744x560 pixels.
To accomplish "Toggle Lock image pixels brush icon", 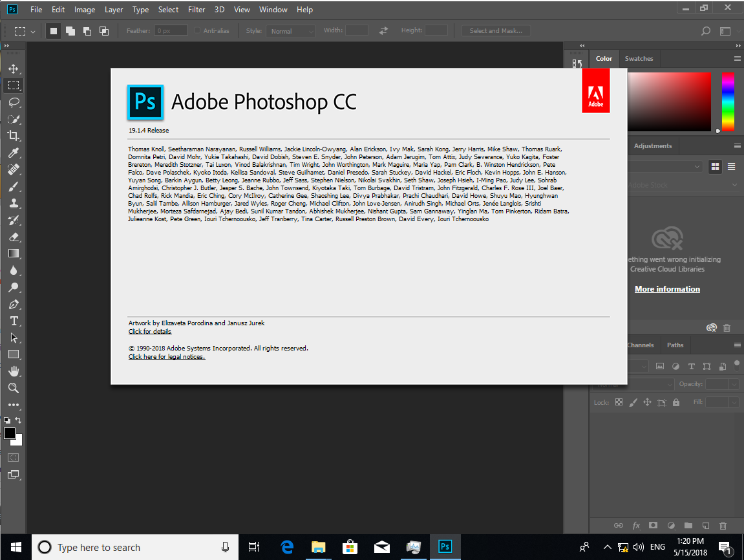I will (x=633, y=402).
